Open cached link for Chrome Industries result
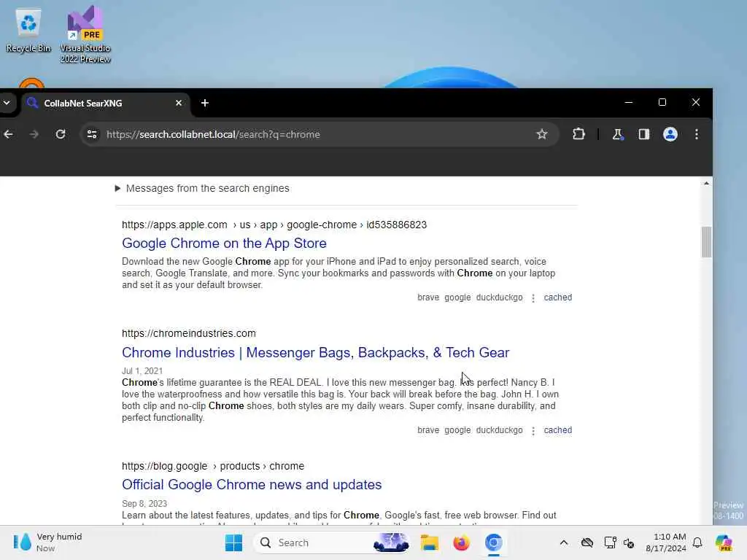This screenshot has height=560, width=747. click(x=558, y=430)
